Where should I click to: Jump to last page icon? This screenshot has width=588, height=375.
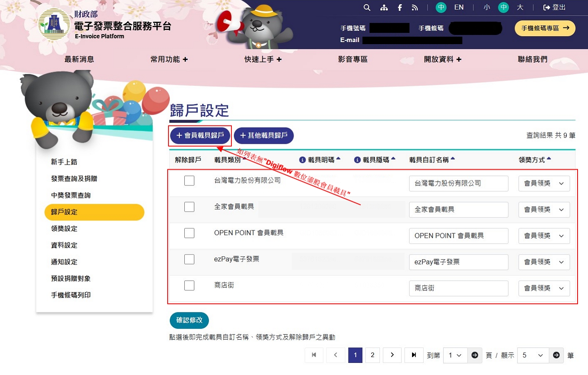tap(414, 355)
